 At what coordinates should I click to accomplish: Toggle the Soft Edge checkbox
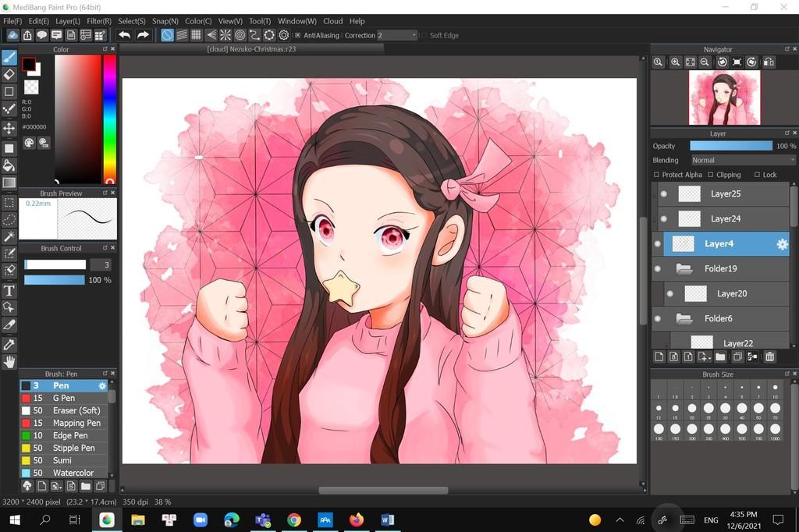[x=423, y=35]
